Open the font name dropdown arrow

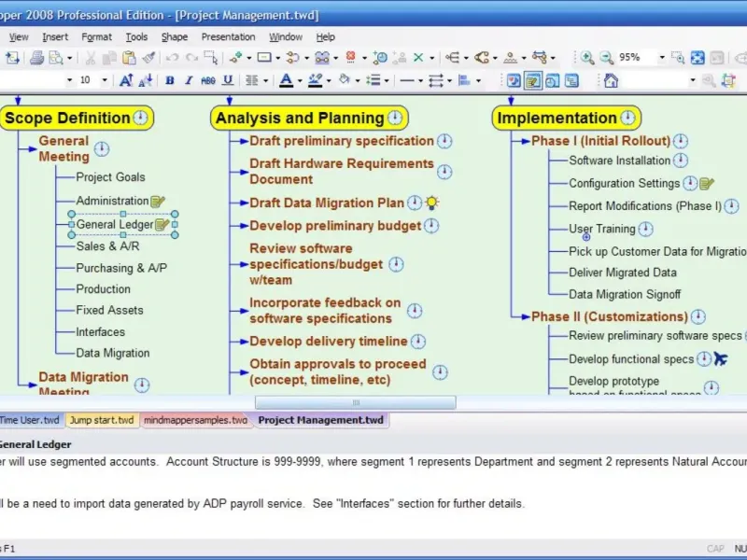click(69, 80)
